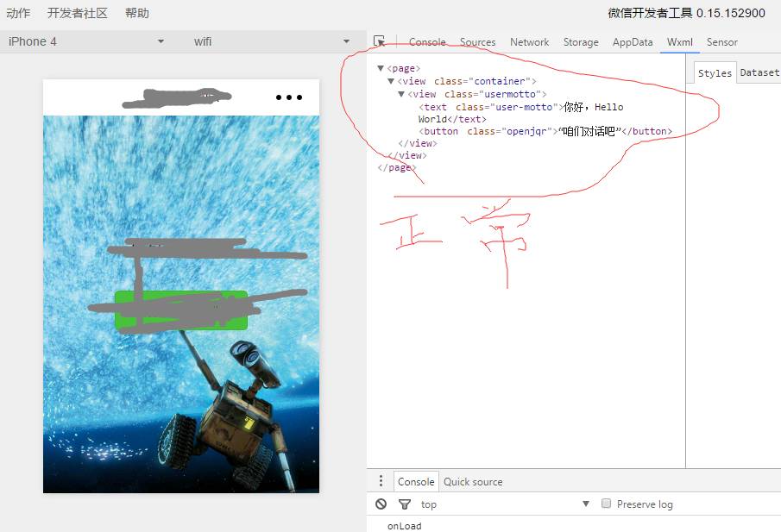Open the iPhone 4 device dropdown
The image size is (781, 532).
click(86, 41)
